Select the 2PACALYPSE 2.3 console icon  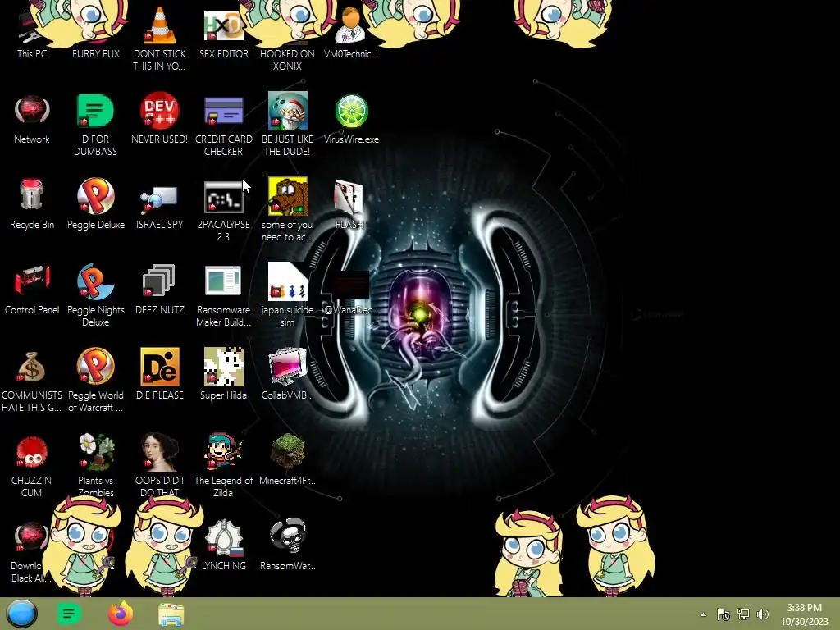pos(223,211)
